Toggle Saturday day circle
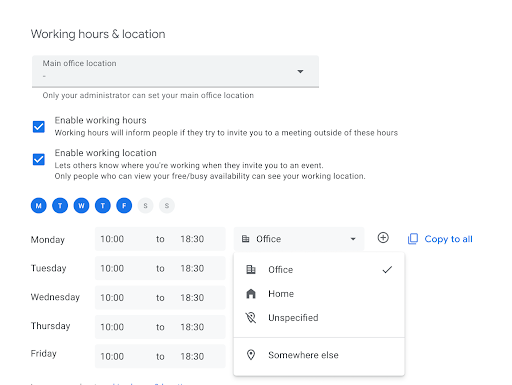Image resolution: width=512 pixels, height=385 pixels. [145, 206]
